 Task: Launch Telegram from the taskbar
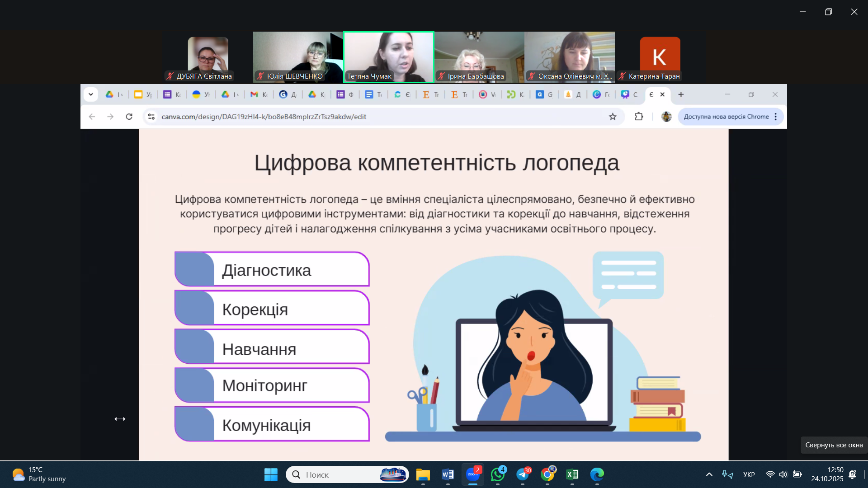[523, 474]
